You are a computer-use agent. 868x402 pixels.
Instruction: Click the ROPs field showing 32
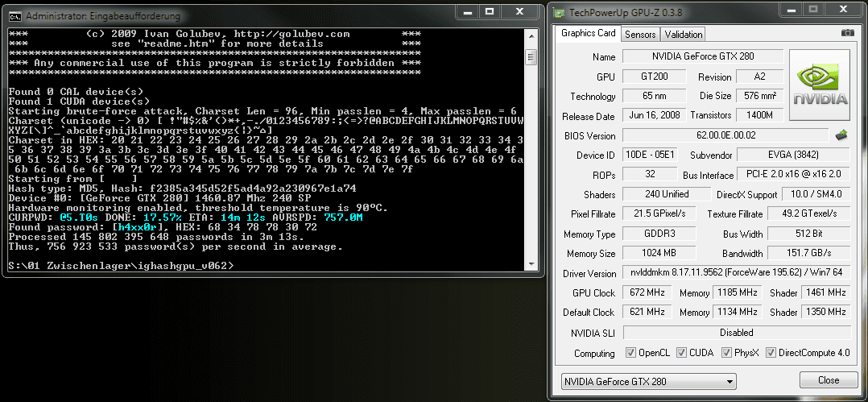click(x=650, y=175)
